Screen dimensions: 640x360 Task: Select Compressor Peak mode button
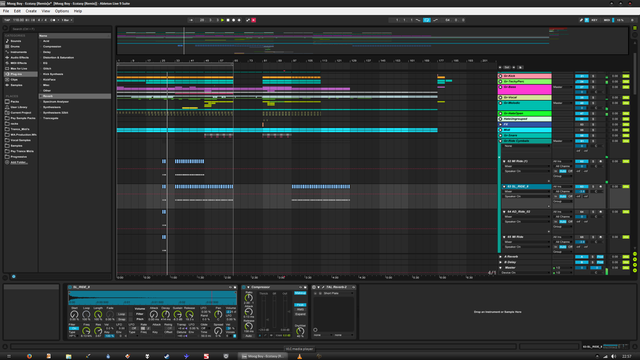pyautogui.click(x=300, y=305)
